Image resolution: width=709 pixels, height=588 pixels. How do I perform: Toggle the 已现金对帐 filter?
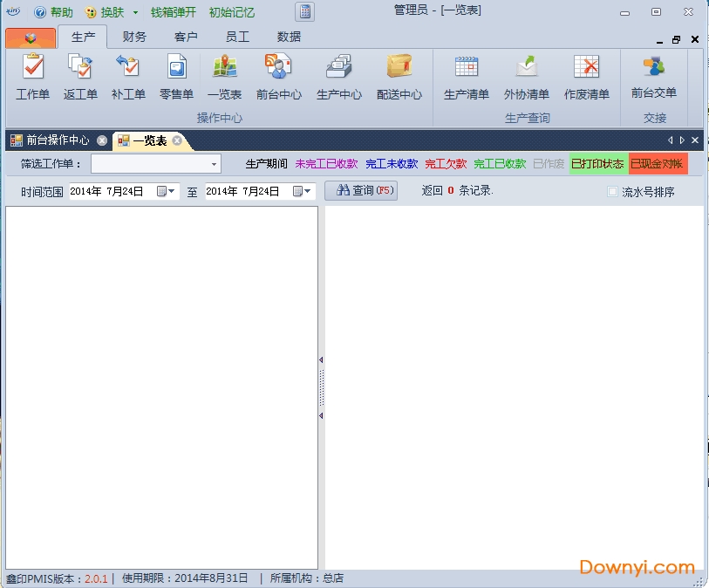658,162
